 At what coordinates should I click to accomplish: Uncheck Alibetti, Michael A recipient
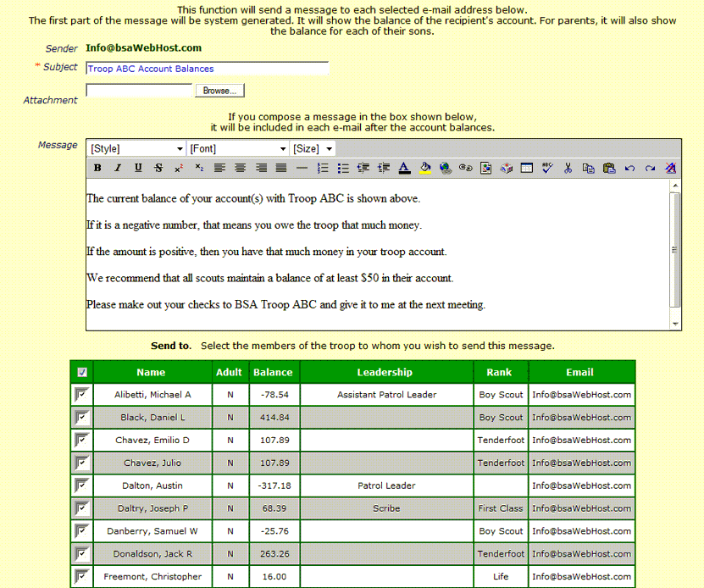pos(82,395)
